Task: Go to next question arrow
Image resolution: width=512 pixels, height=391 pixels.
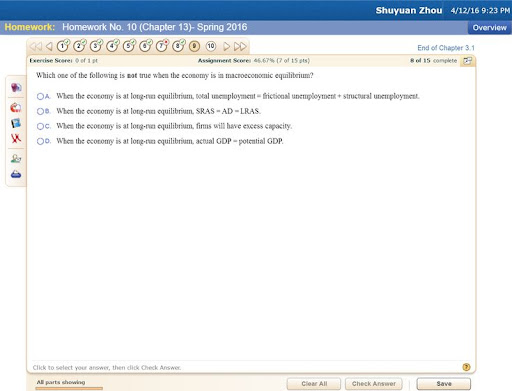Action: click(226, 46)
